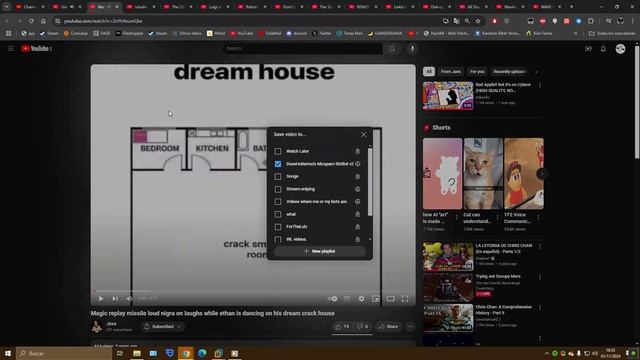
Task: Click the Subscribed button
Action: (162, 327)
